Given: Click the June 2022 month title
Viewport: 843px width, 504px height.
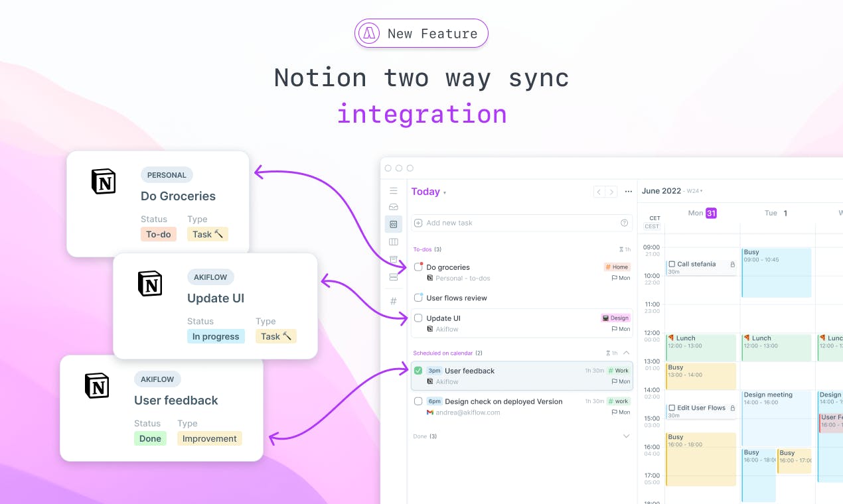Looking at the screenshot, I should (x=661, y=191).
